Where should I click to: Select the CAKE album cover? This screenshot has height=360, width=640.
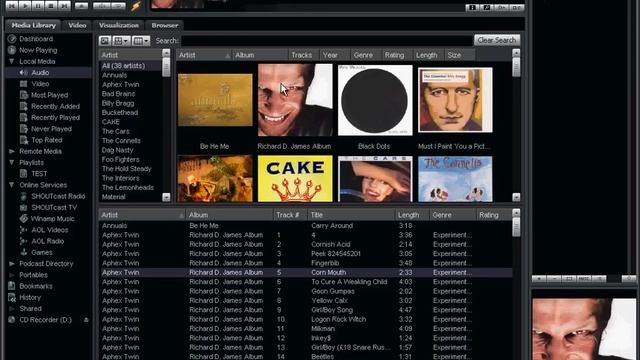(295, 178)
